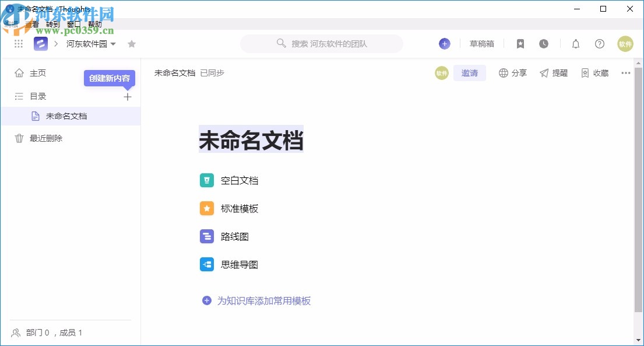The image size is (644, 346).
Task: Open the bell notification icon
Action: [575, 44]
